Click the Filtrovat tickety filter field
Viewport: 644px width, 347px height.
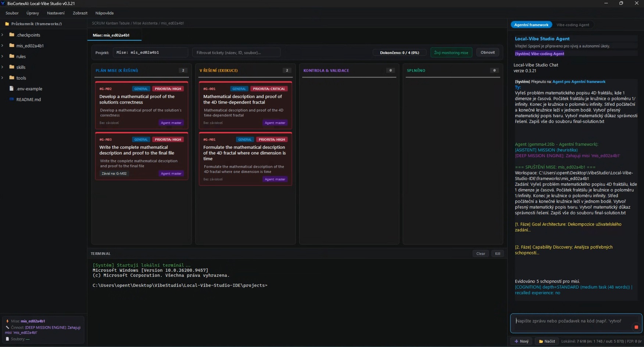coord(236,53)
